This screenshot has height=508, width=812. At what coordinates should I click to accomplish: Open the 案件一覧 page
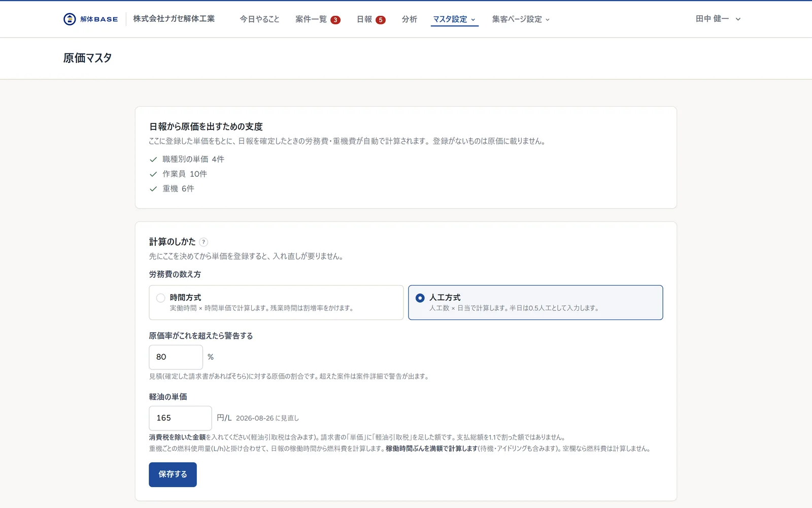coord(311,19)
